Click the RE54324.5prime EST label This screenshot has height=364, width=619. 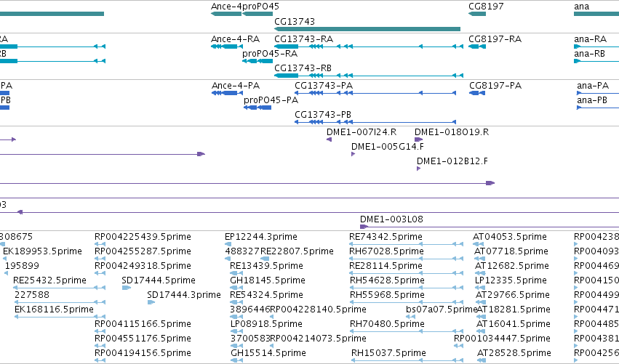[x=266, y=295]
